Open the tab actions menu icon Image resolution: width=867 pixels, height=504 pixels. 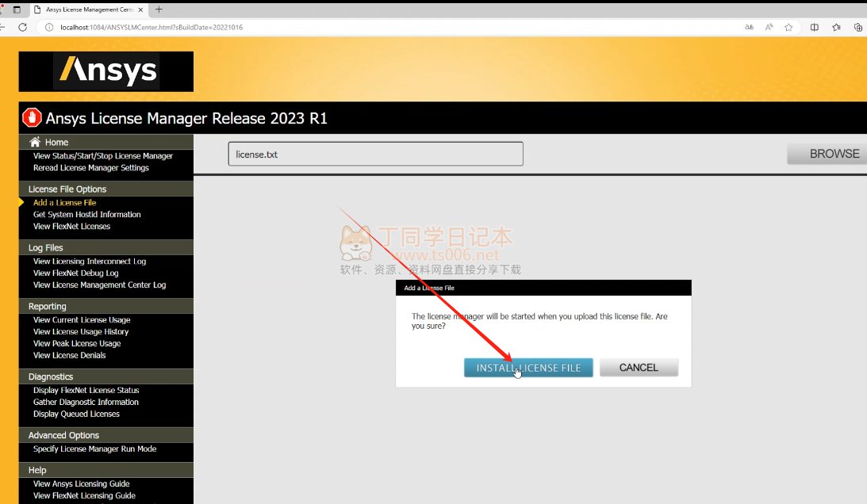[x=17, y=10]
